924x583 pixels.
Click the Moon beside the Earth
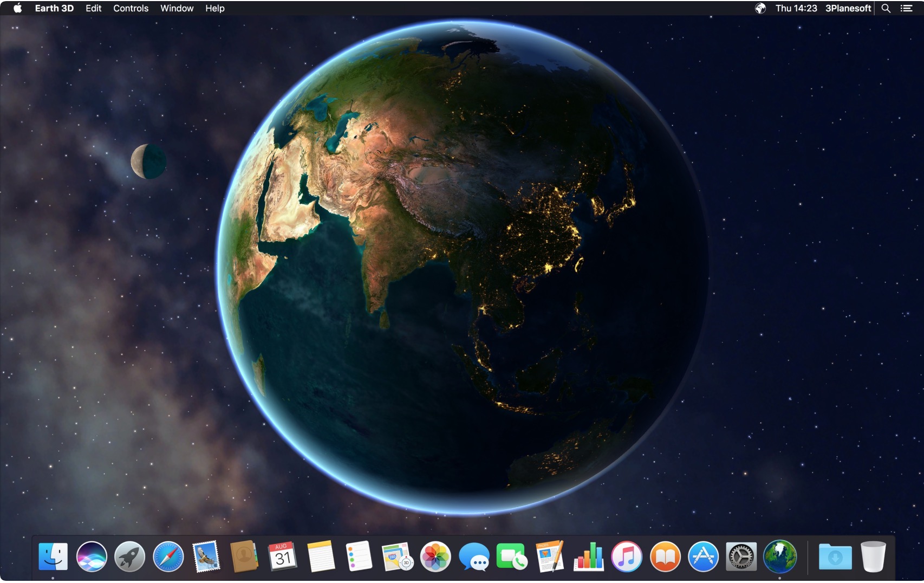(x=148, y=161)
